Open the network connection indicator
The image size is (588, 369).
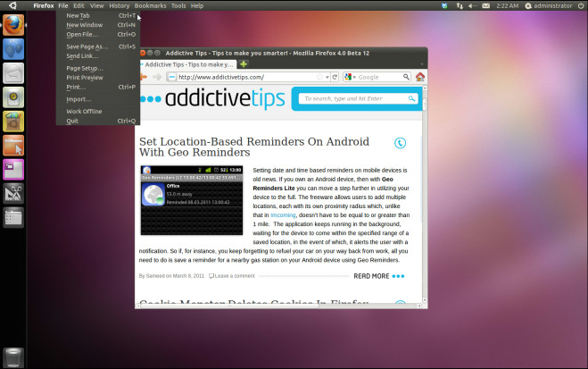point(460,5)
